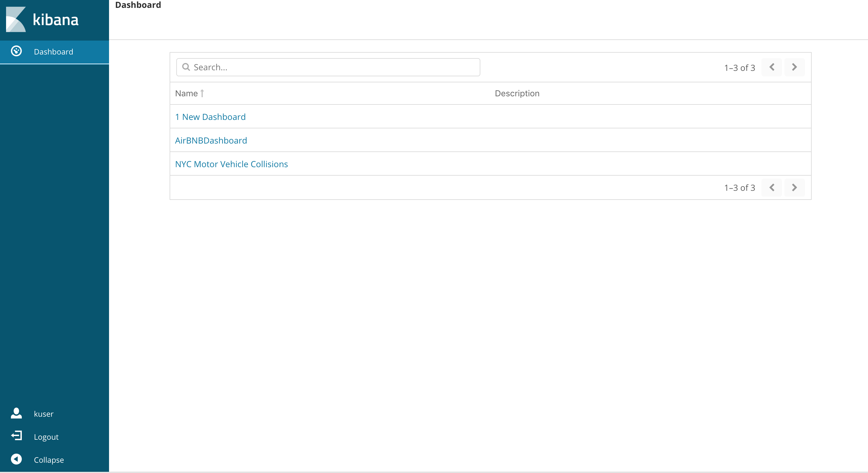The height and width of the screenshot is (473, 868).
Task: Click the kuser profile icon
Action: click(x=16, y=413)
